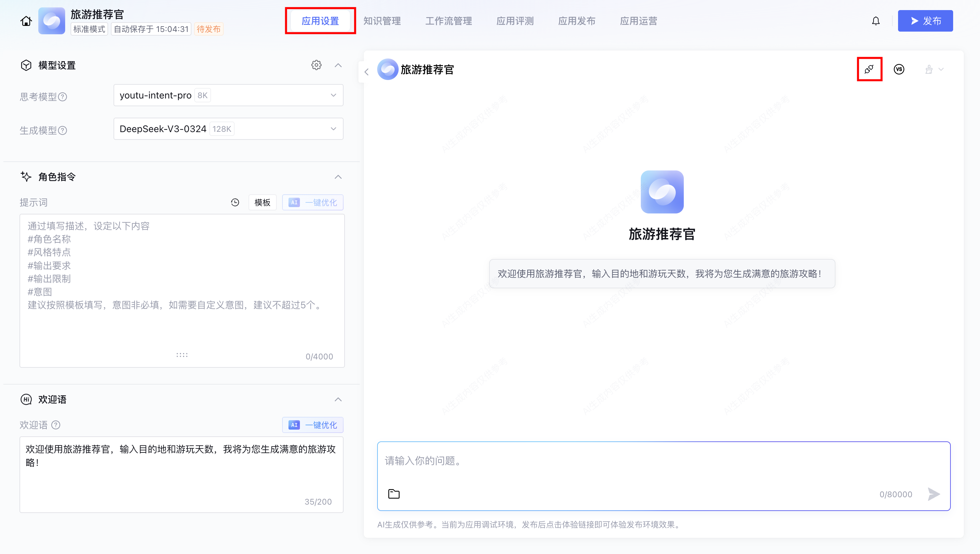Click the 发布 publish button

(x=925, y=21)
